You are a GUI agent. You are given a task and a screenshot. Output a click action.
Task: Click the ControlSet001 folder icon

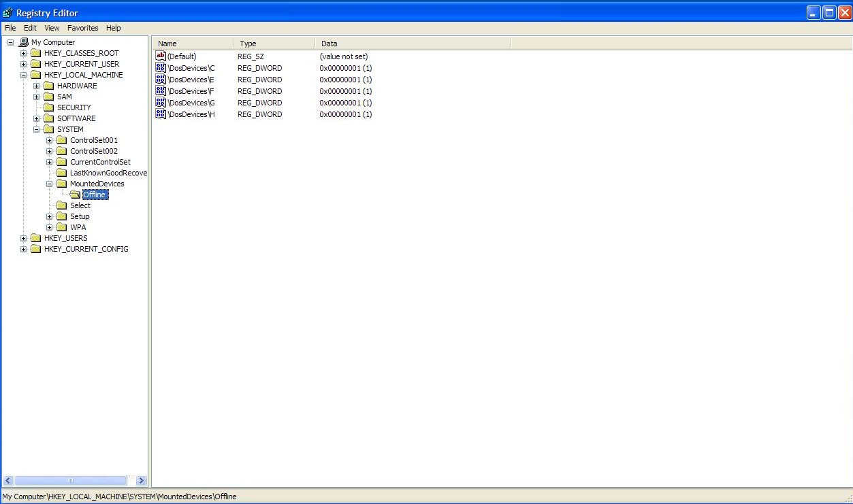(x=61, y=140)
